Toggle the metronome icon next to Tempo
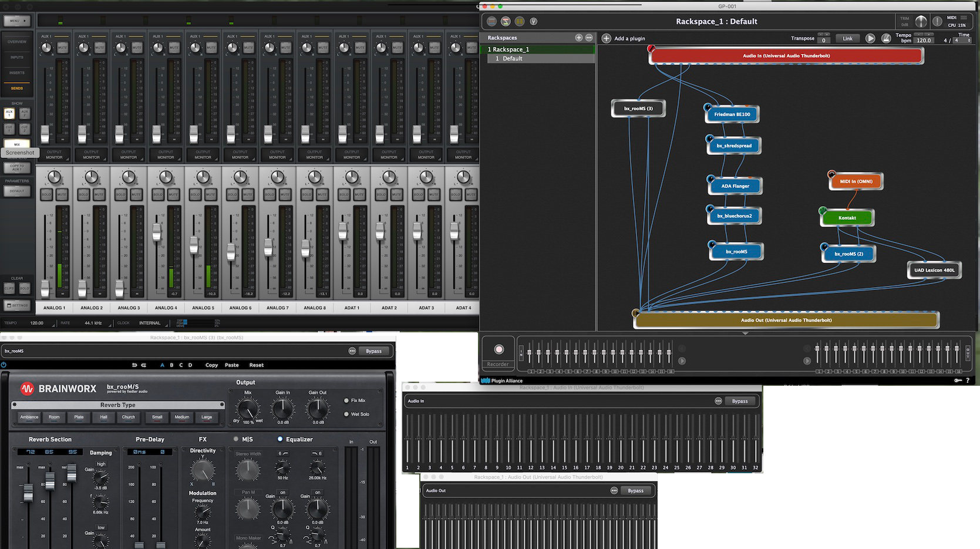This screenshot has height=549, width=980. point(886,38)
